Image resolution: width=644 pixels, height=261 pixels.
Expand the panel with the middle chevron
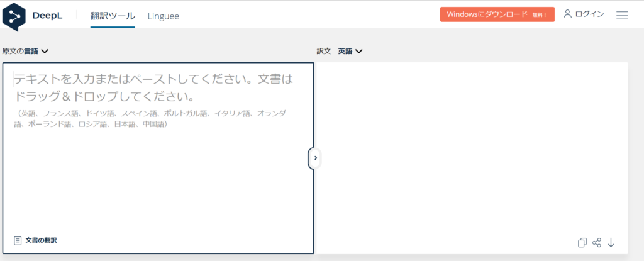click(x=315, y=158)
